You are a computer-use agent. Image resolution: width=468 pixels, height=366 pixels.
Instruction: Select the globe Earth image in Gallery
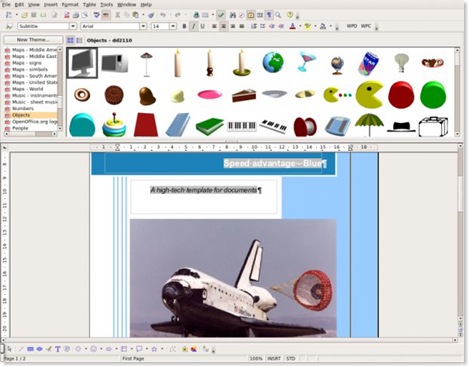(273, 62)
